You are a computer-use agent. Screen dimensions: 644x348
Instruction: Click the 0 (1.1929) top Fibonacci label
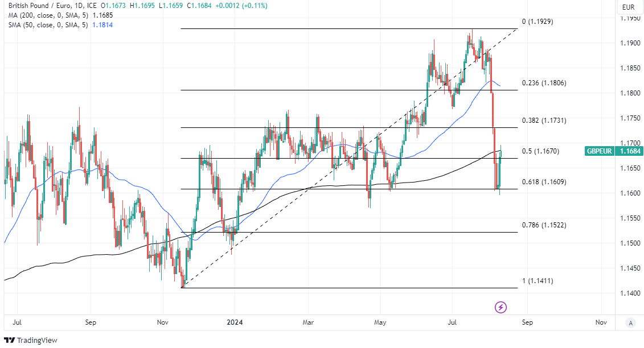(538, 22)
